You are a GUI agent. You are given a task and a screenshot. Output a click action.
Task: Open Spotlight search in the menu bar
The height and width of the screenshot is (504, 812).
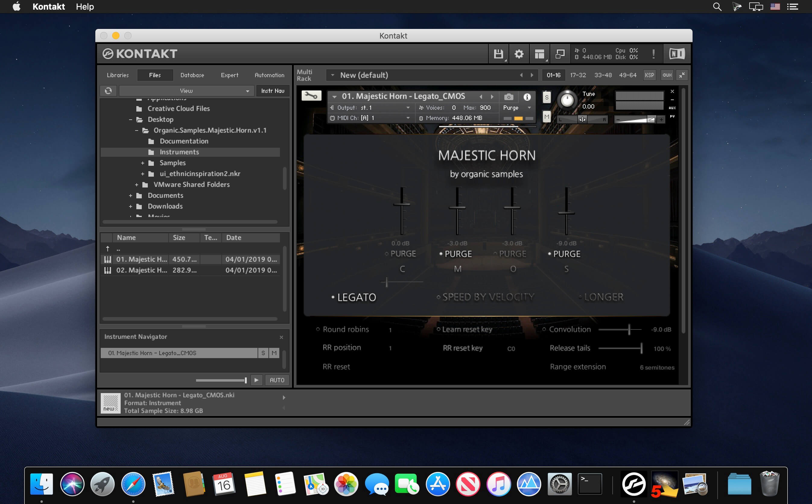(717, 7)
